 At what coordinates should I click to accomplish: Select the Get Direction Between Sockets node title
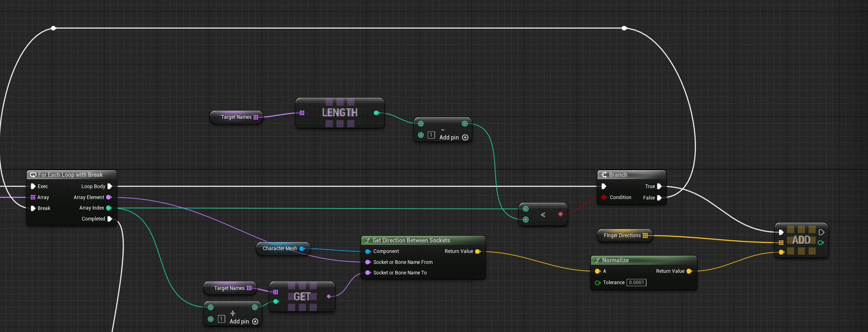(411, 240)
